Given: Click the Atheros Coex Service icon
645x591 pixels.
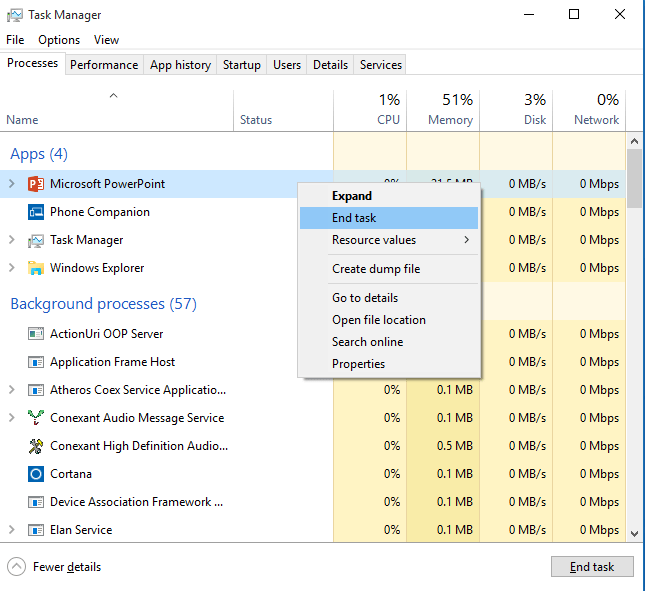Looking at the screenshot, I should coord(36,390).
